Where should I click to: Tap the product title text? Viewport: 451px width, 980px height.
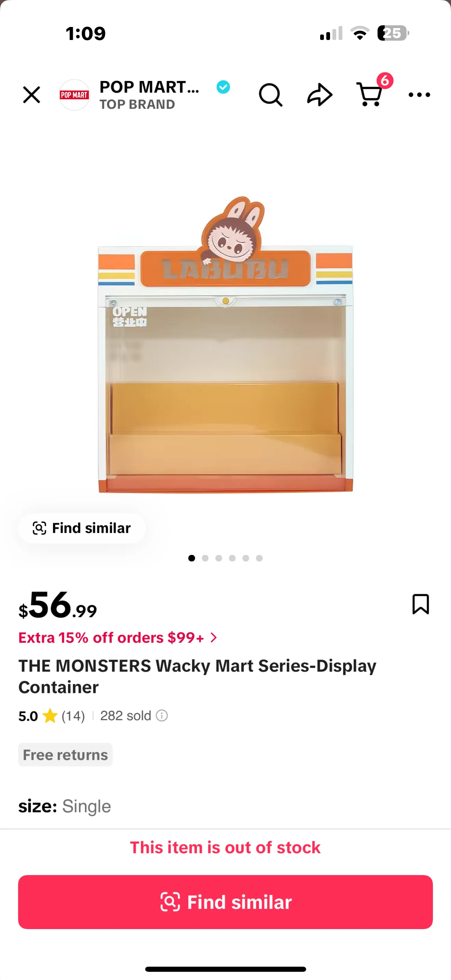click(197, 677)
